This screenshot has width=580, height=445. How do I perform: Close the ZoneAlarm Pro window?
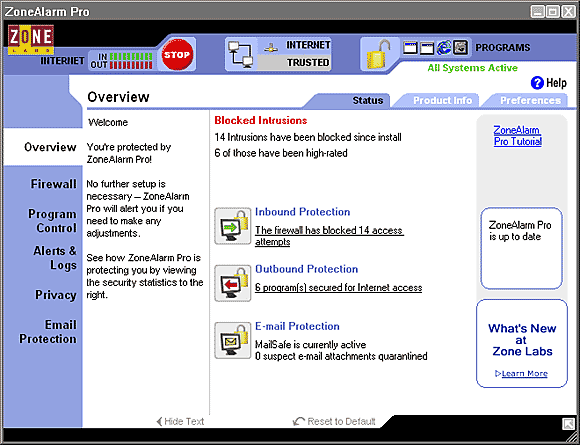pyautogui.click(x=569, y=11)
